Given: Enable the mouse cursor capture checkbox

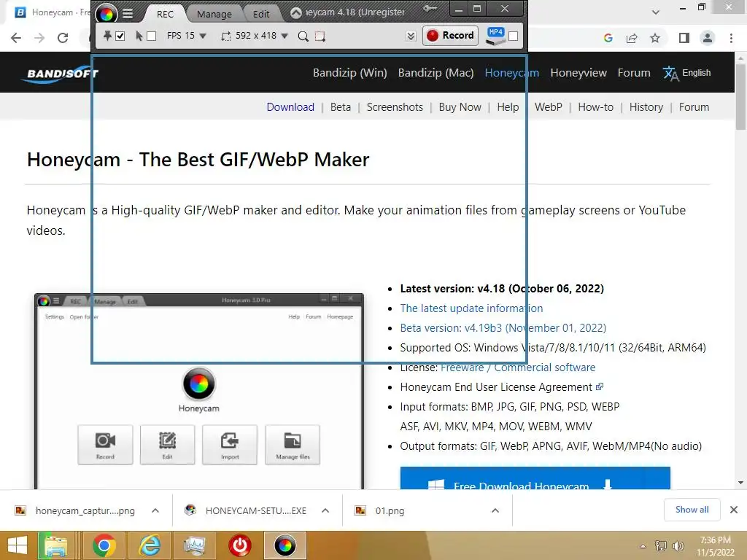Looking at the screenshot, I should click(x=152, y=36).
